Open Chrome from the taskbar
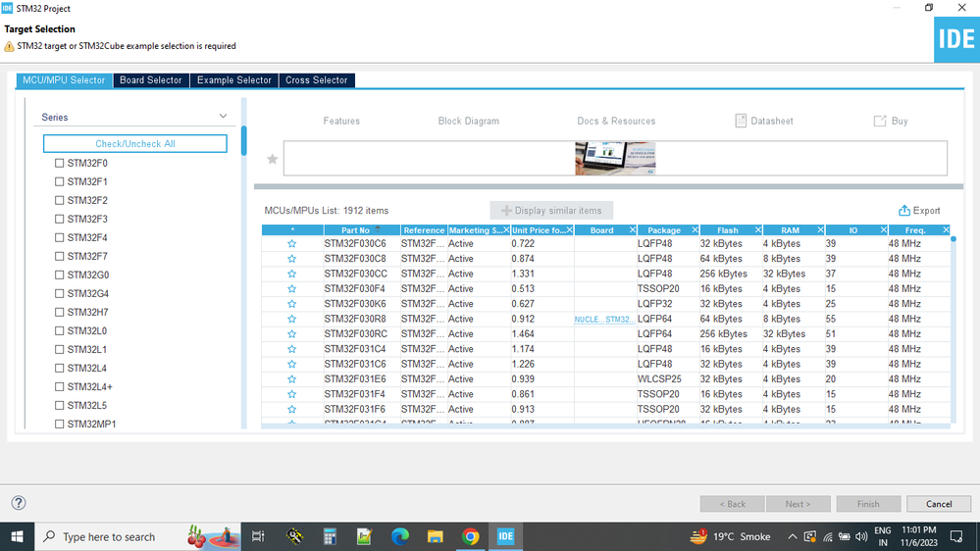 [x=471, y=536]
